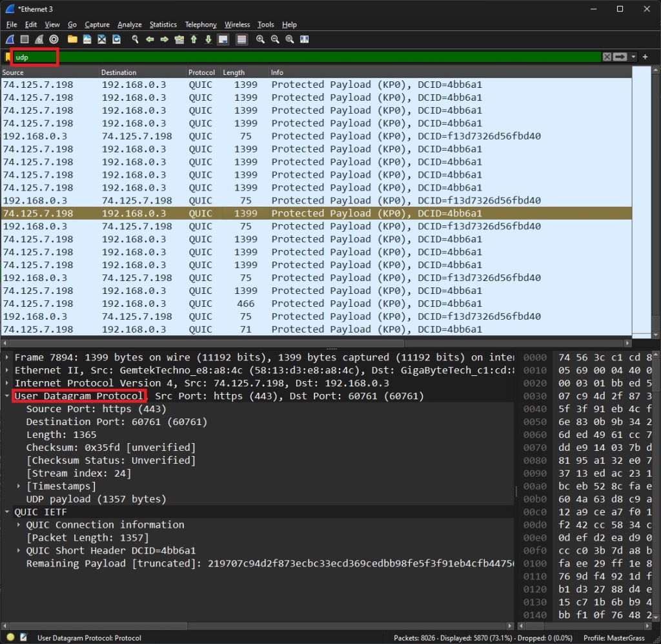661x644 pixels.
Task: Expand the Timestamps subtree
Action: [x=19, y=486]
